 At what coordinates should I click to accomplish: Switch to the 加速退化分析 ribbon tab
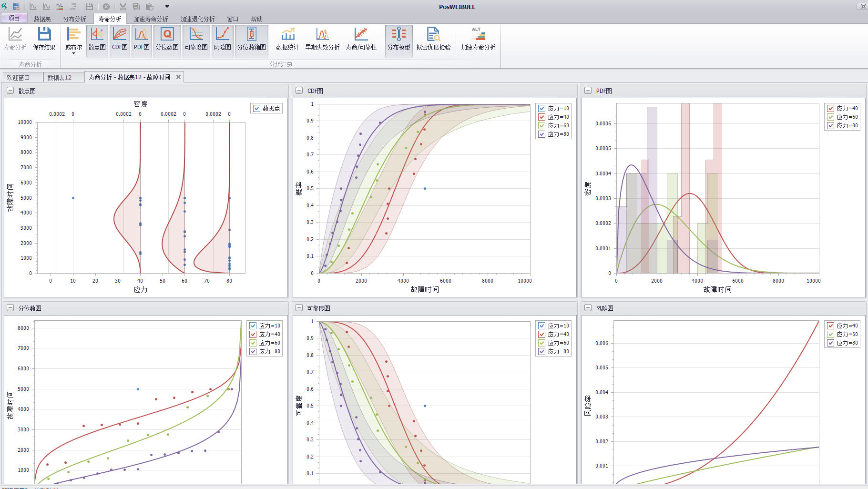tap(197, 19)
